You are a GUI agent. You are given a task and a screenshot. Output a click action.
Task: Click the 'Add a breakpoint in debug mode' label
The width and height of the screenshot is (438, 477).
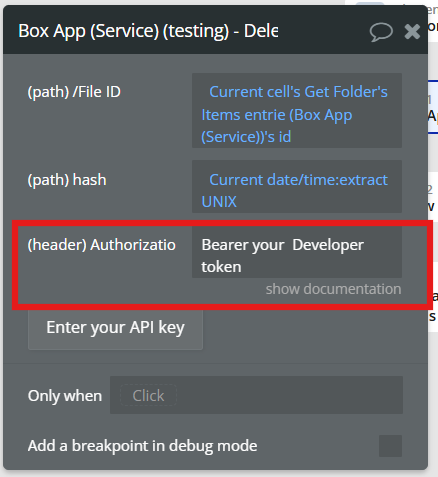pyautogui.click(x=142, y=446)
